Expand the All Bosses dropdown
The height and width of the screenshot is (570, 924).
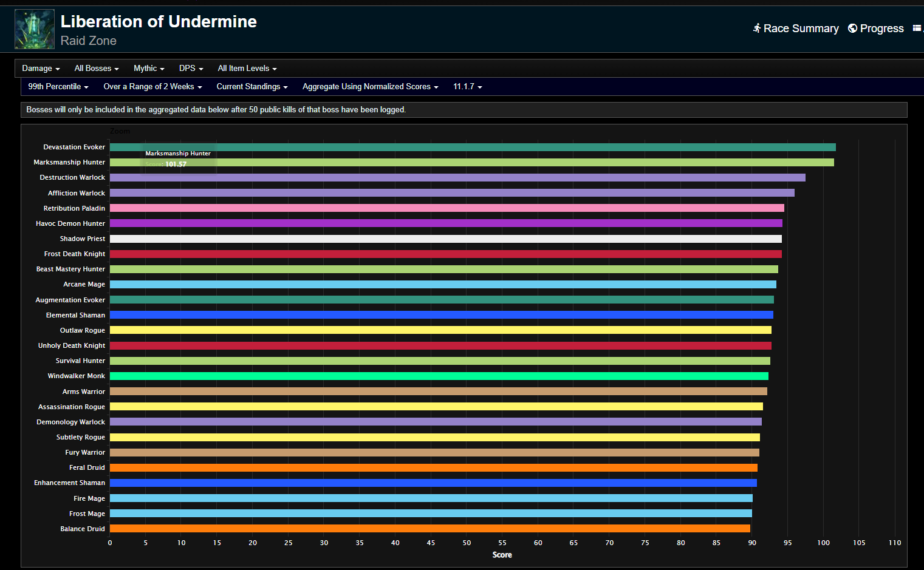click(97, 69)
